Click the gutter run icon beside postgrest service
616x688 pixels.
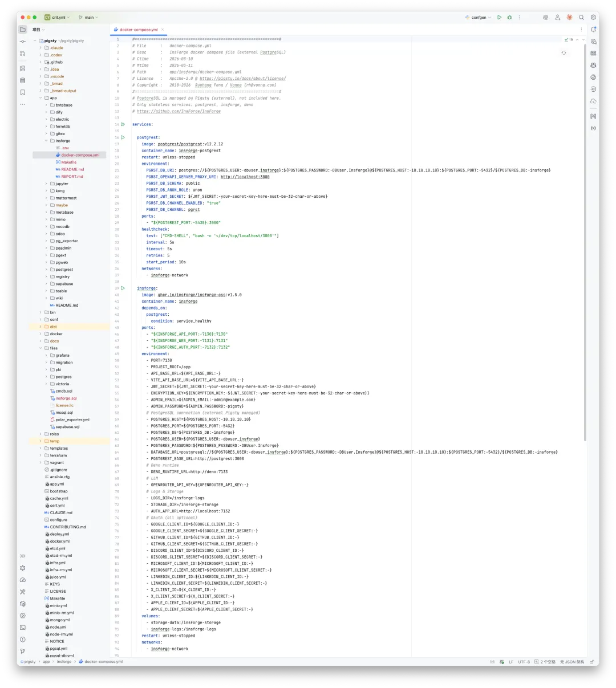[x=123, y=137]
